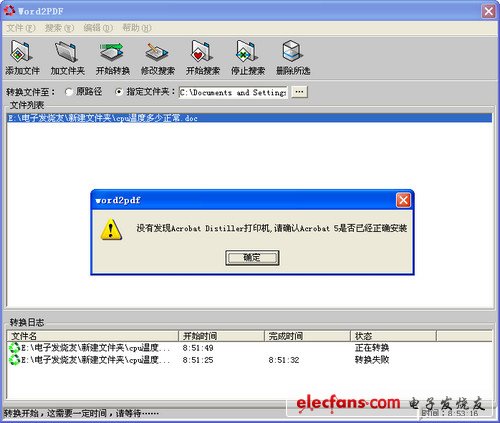The image size is (500, 423).
Task: Select the cpu温度多少正常.doc file entry
Action: [249, 118]
